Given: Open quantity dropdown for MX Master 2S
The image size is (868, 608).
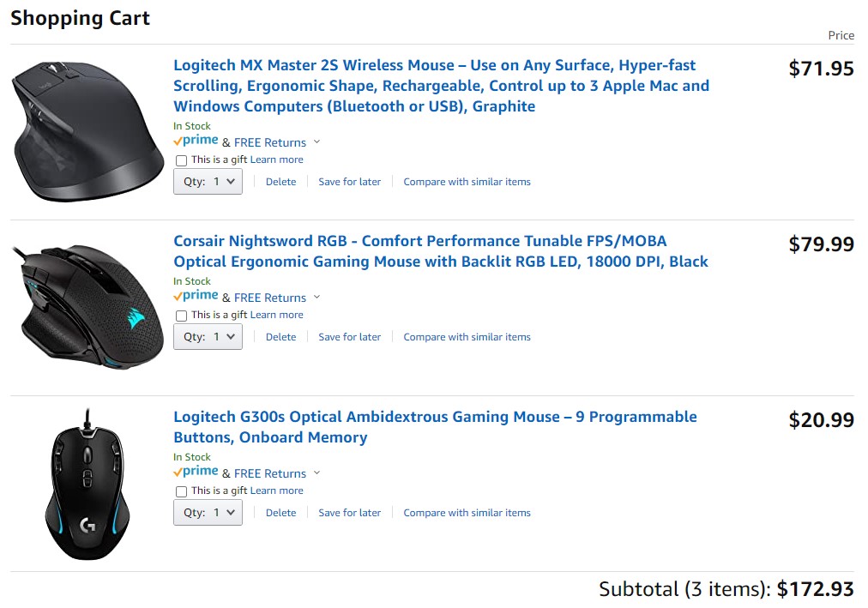Looking at the screenshot, I should 208,182.
